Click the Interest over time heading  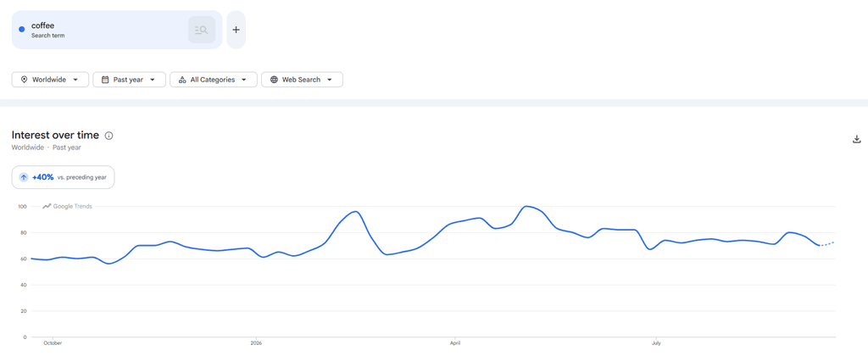tap(55, 135)
